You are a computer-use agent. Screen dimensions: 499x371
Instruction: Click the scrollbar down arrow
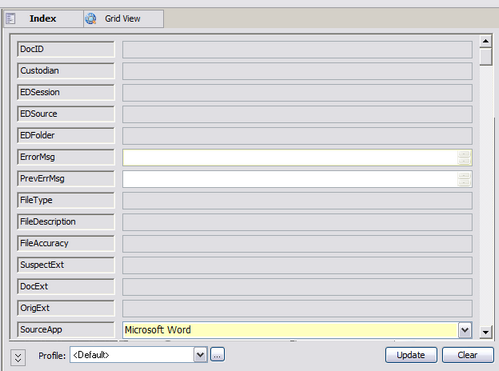(x=486, y=332)
